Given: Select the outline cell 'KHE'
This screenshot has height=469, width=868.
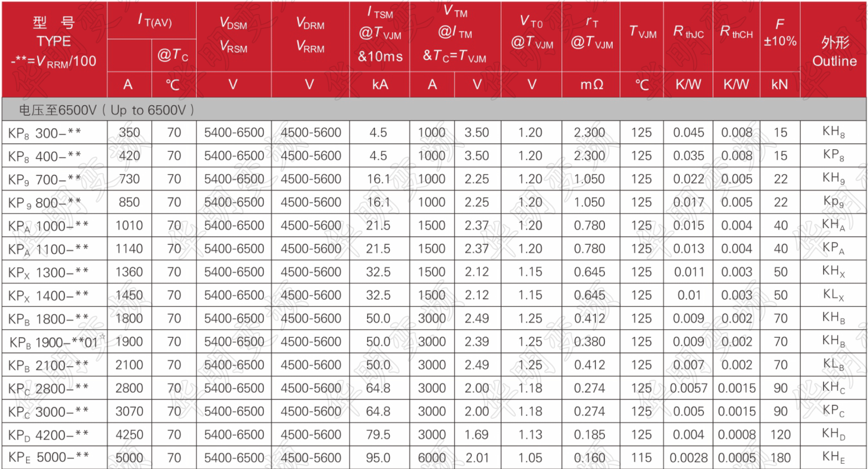Looking at the screenshot, I should click(x=834, y=458).
